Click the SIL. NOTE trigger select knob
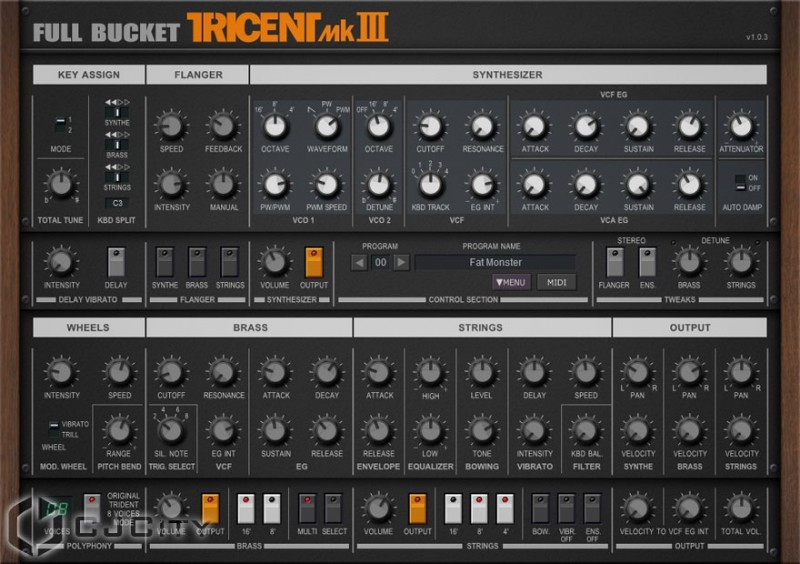The height and width of the screenshot is (564, 800). click(x=171, y=431)
